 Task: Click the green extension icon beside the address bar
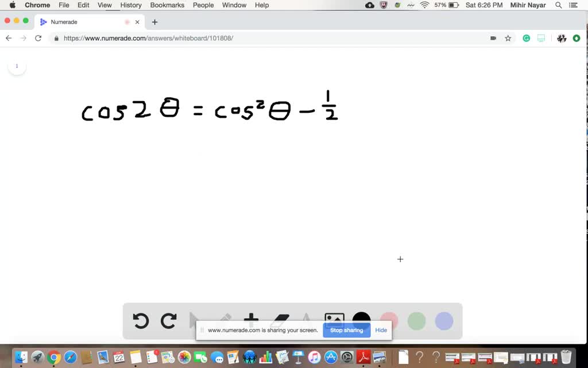click(526, 38)
